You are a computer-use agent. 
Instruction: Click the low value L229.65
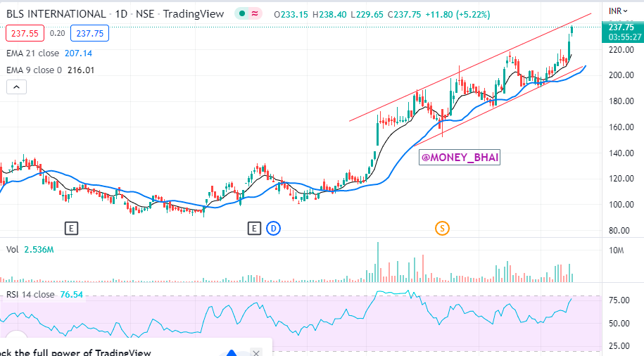[367, 14]
